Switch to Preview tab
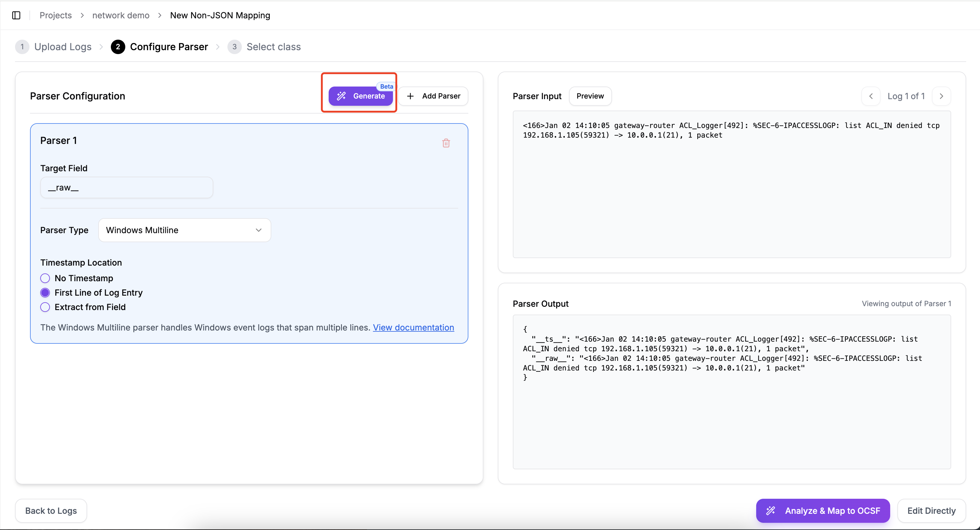 pyautogui.click(x=590, y=96)
